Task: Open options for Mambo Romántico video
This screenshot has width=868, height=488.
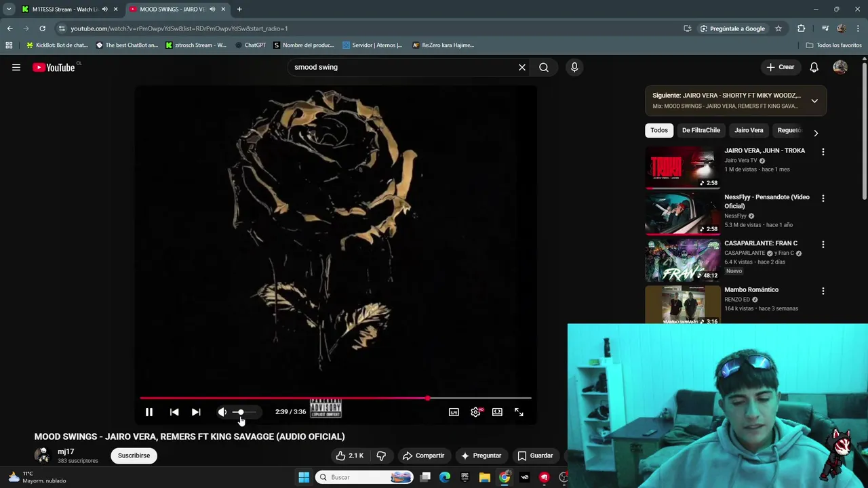Action: point(823,291)
